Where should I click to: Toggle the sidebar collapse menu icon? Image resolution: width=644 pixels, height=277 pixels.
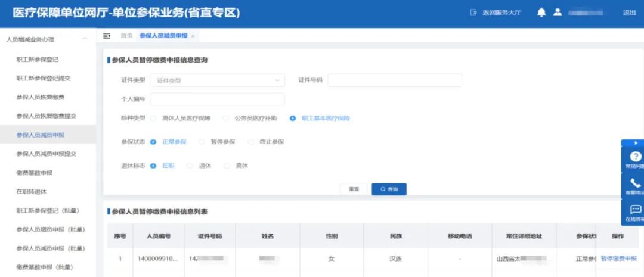(107, 36)
